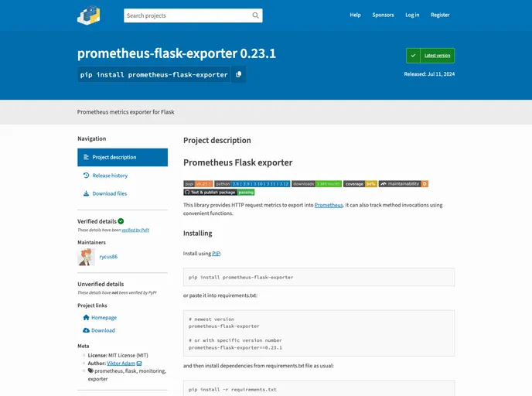Switch to Release history tab
The image size is (532, 396).
[122, 176]
